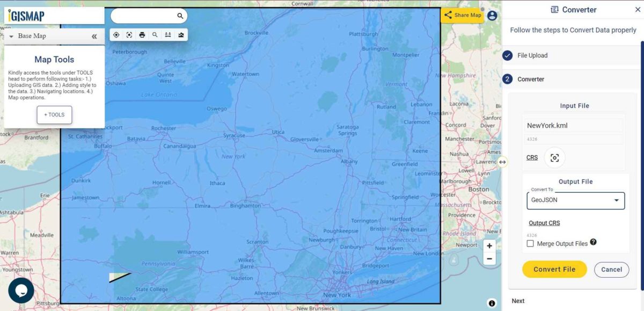644x311 pixels.
Task: Open the GeoJSON Convert To dropdown
Action: coord(575,200)
